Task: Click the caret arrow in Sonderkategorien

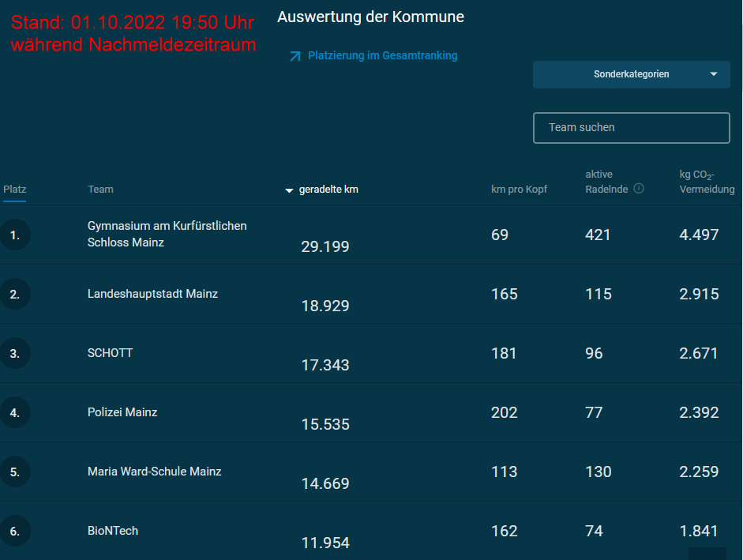Action: coord(714,74)
